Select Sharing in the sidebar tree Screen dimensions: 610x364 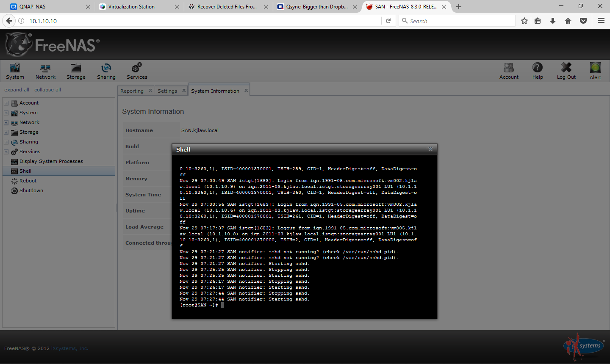(x=28, y=142)
